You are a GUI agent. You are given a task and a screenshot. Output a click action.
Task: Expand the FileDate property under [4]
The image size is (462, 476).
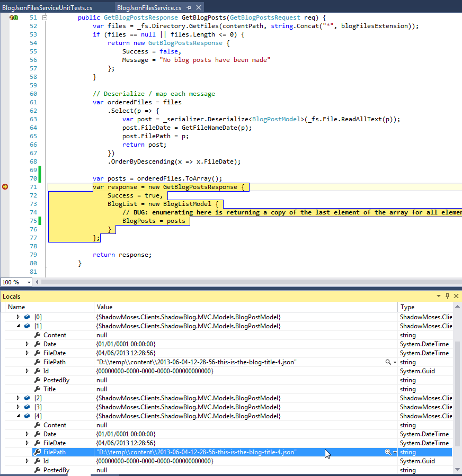[x=27, y=443]
